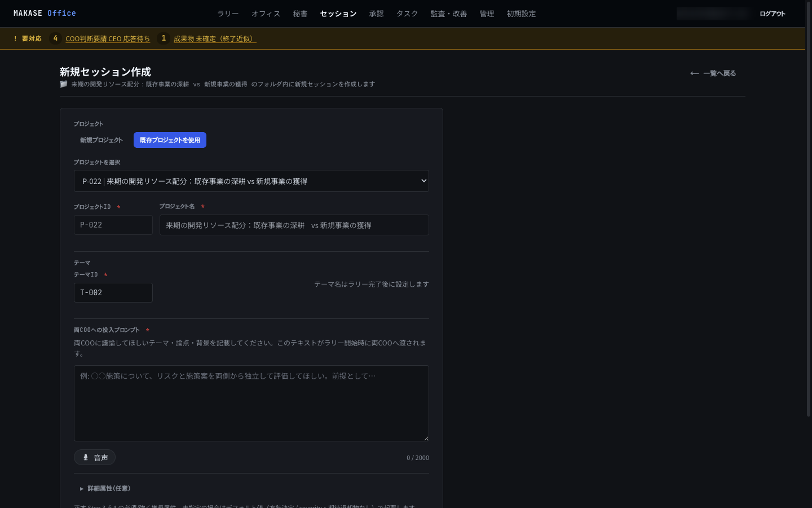Click the 要対応 warning indicator
The height and width of the screenshot is (508, 812).
pos(28,38)
